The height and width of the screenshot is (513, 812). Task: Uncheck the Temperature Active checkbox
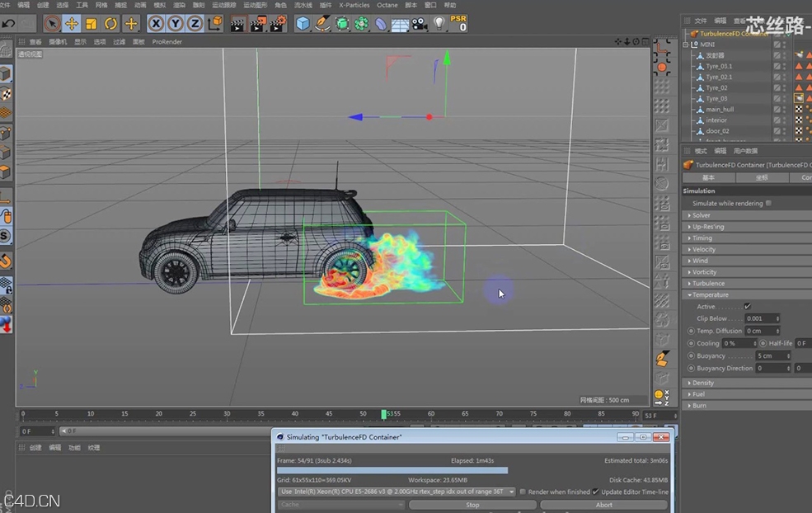pos(746,305)
